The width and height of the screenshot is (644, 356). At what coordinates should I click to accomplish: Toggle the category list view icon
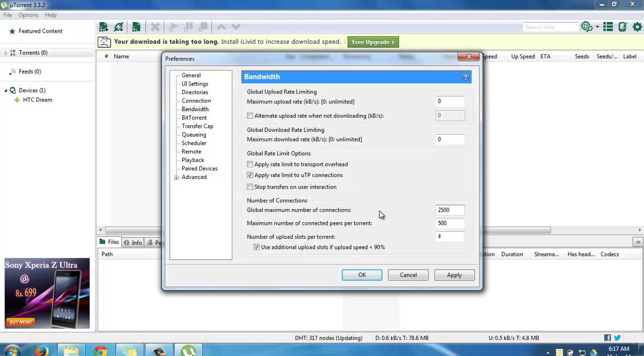608,27
